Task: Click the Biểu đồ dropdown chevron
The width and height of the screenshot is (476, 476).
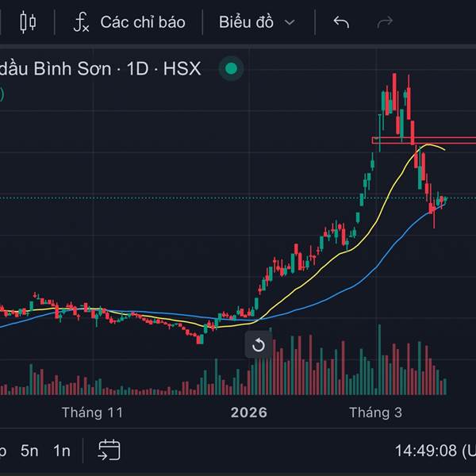Action: tap(290, 23)
